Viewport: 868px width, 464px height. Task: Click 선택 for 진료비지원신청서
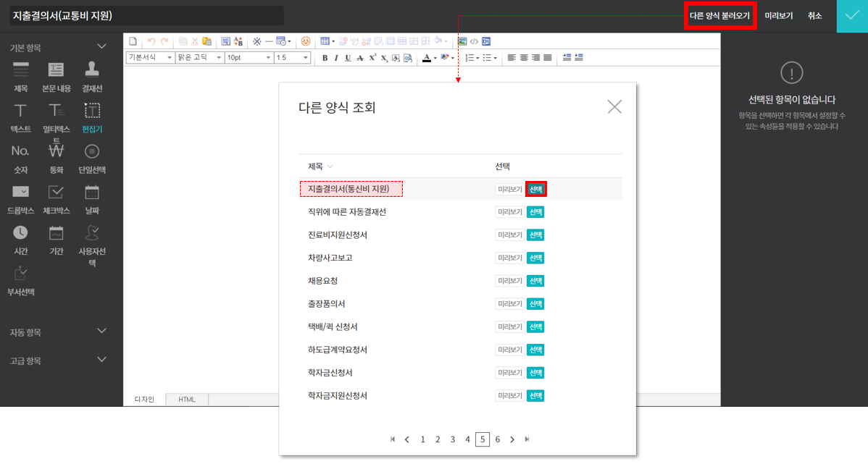click(x=535, y=235)
